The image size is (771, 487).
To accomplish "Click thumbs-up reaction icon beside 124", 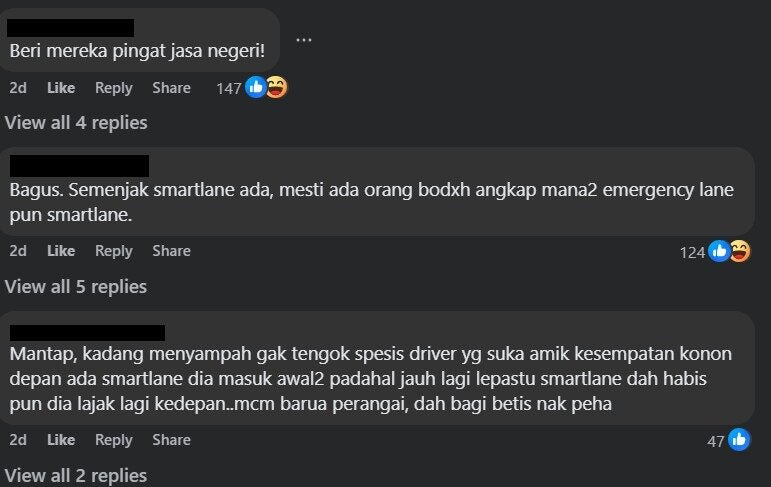I will [719, 251].
